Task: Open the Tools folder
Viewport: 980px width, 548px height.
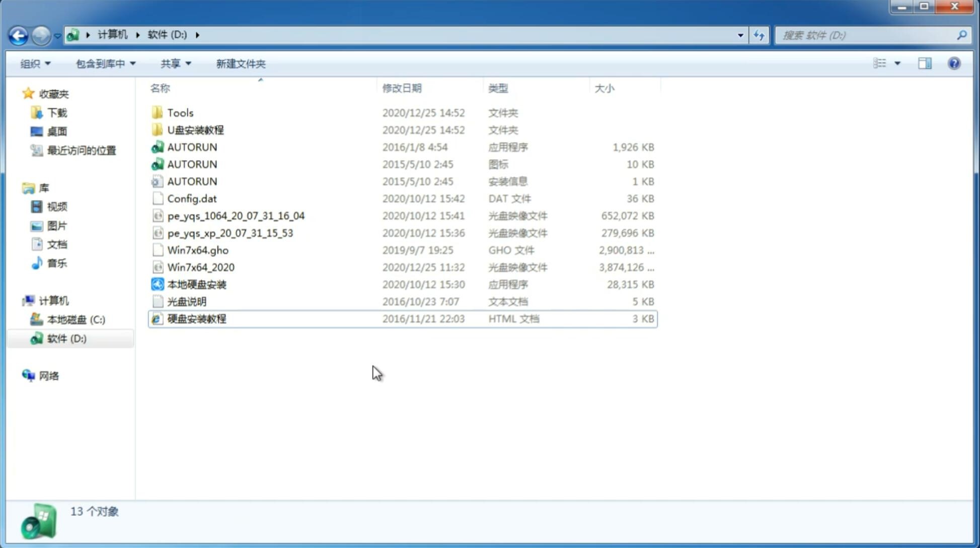Action: coord(180,112)
